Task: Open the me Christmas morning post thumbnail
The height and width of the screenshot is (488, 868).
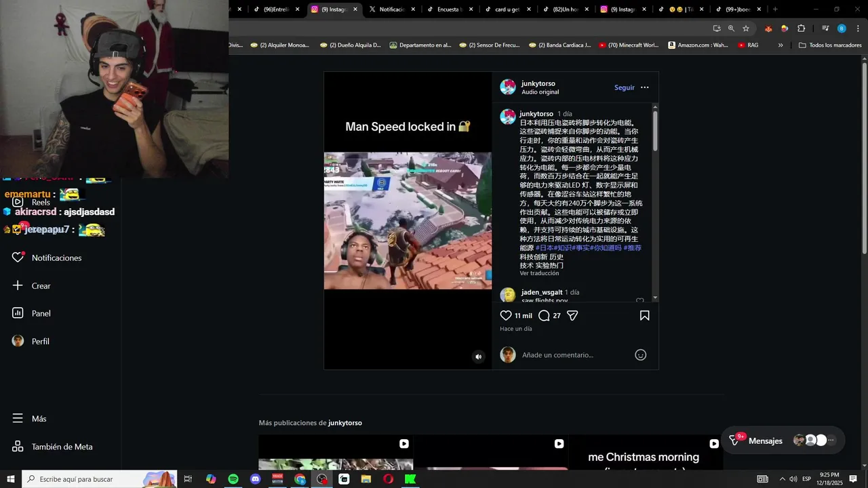Action: click(x=645, y=453)
